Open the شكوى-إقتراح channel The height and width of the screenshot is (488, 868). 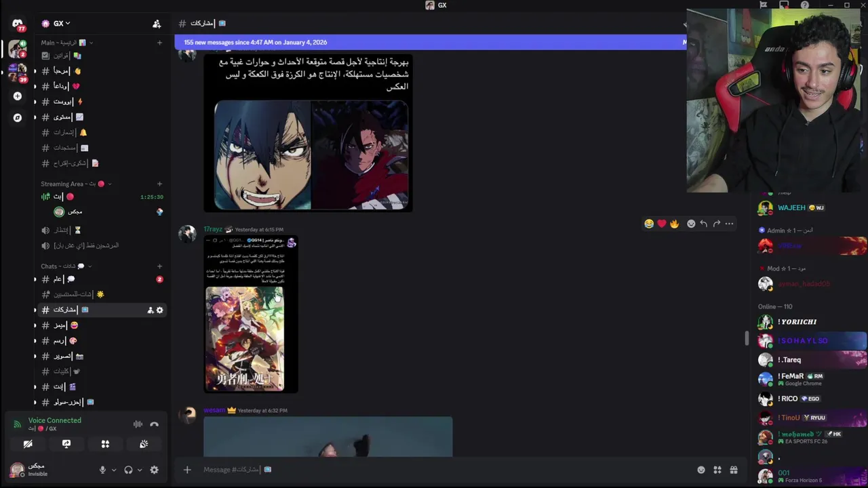click(102, 163)
